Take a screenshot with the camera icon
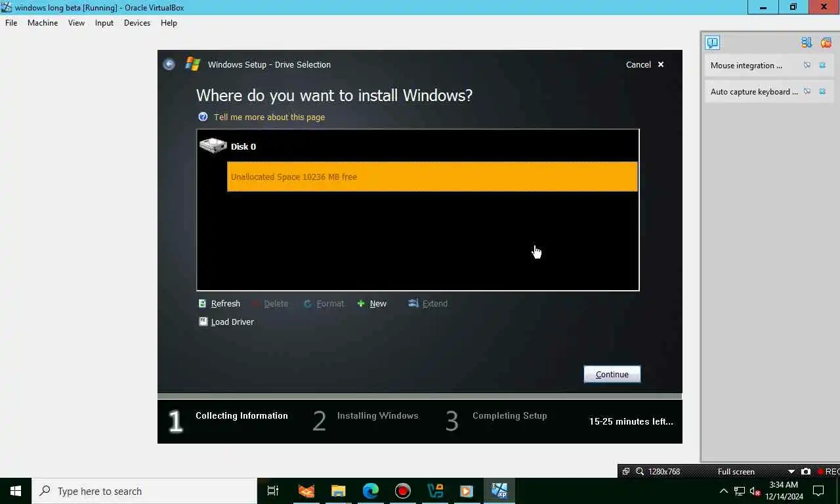This screenshot has width=840, height=504. tap(805, 471)
